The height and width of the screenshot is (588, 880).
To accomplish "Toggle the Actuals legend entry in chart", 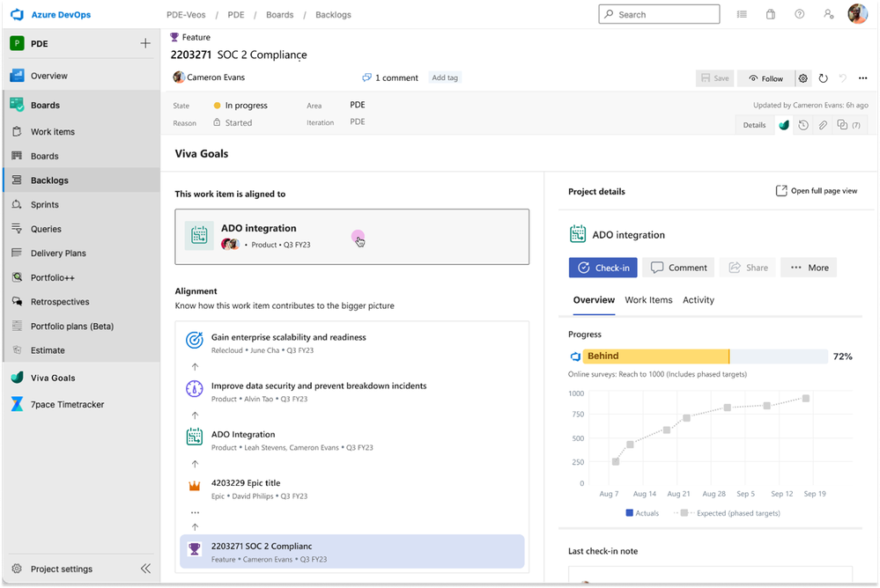I will tap(642, 513).
